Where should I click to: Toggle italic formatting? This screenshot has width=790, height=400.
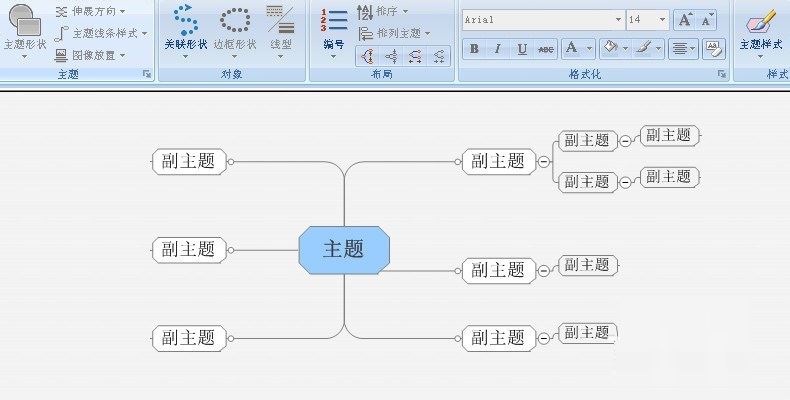pyautogui.click(x=497, y=49)
